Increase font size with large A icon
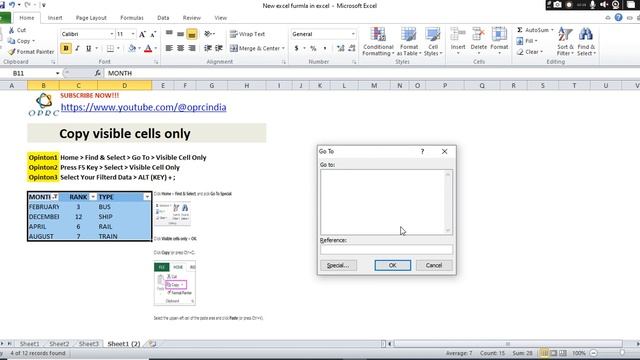This screenshot has width=640, height=360. pos(142,34)
